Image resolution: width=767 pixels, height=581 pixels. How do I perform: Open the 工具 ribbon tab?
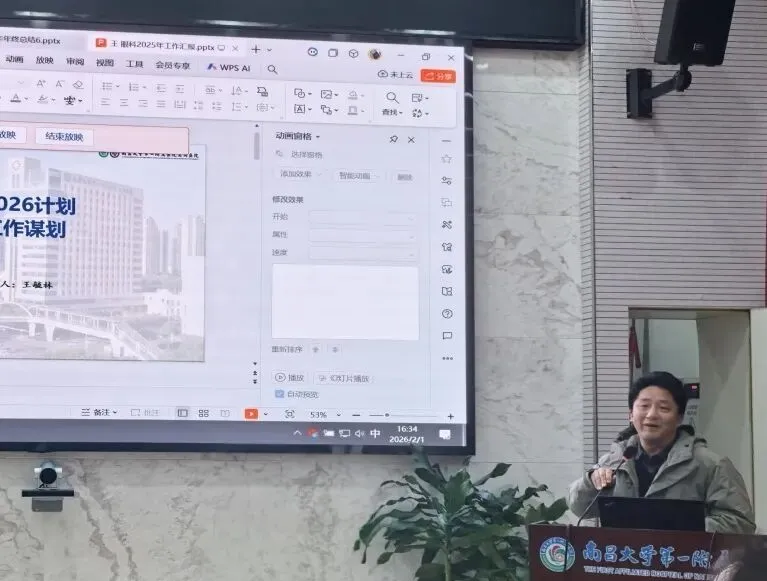click(134, 64)
